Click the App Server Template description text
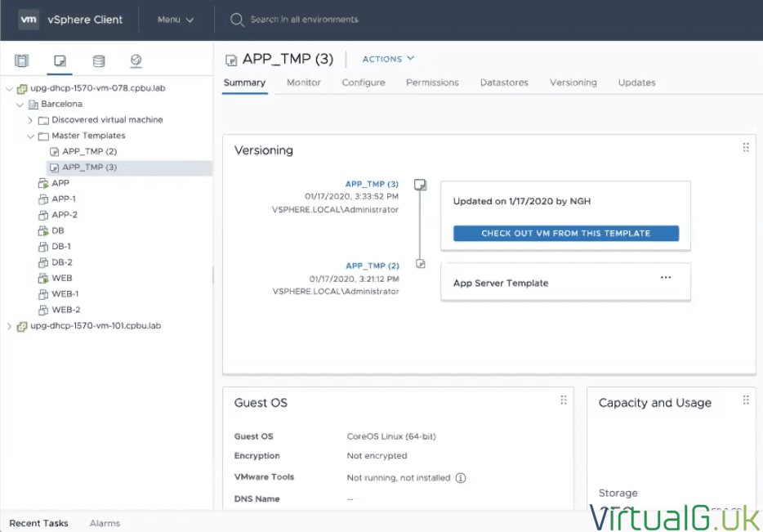763x532 pixels. pyautogui.click(x=501, y=284)
